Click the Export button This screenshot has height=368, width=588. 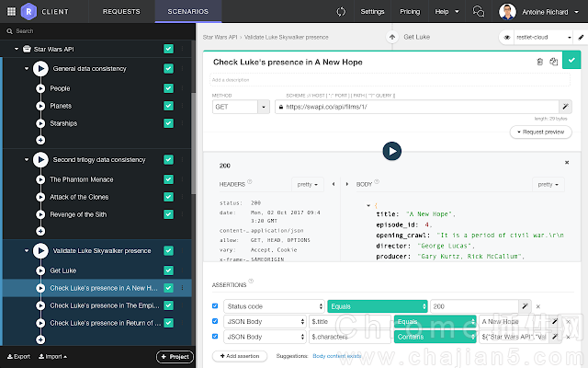(x=18, y=357)
